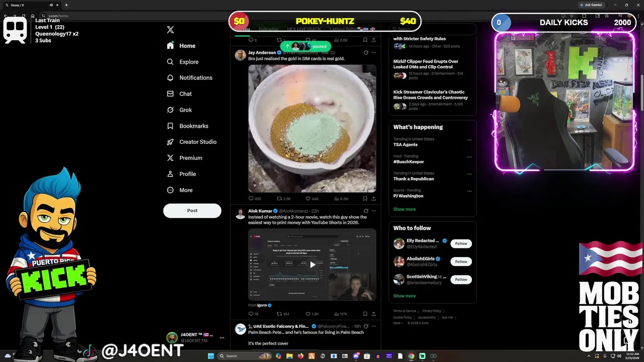Reply to the Alok Kumar post
This screenshot has height=362, width=644.
[x=254, y=314]
